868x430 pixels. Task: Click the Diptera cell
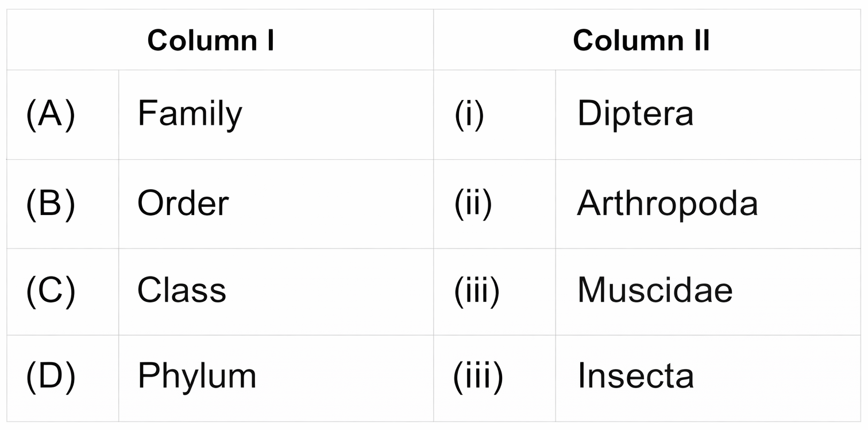pyautogui.click(x=635, y=114)
